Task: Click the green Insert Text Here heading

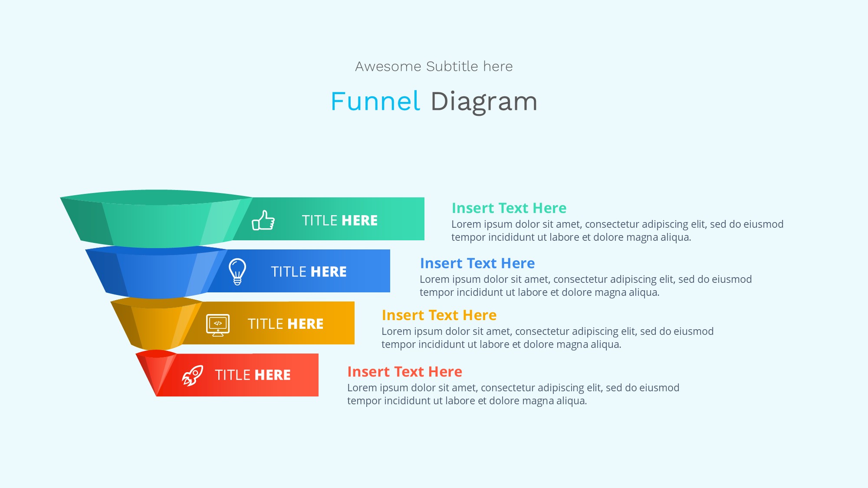Action: click(x=509, y=208)
